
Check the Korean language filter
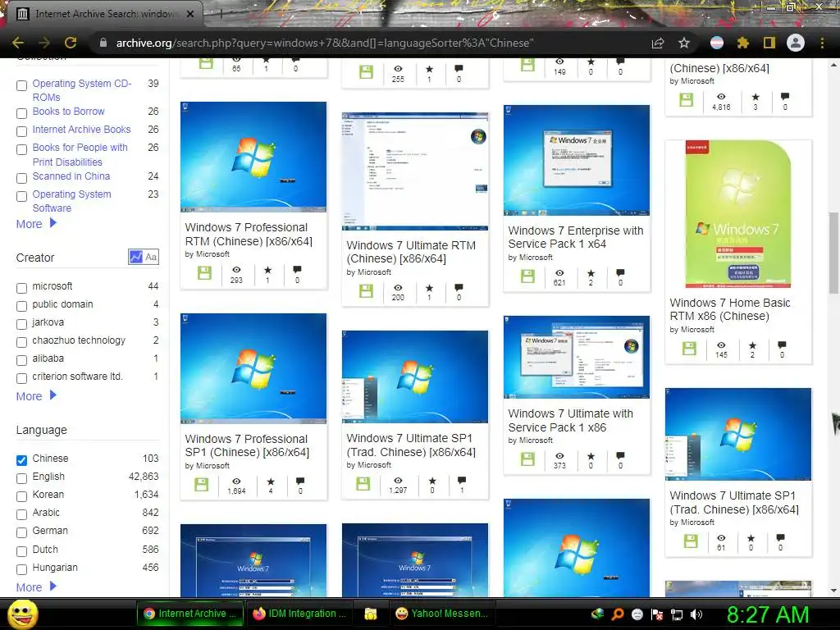[x=21, y=496]
